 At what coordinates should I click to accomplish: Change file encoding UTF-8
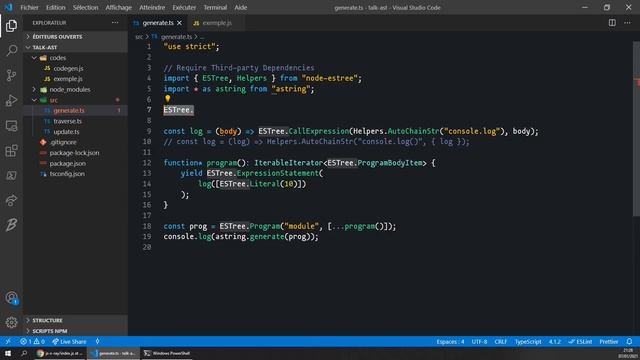[x=479, y=342]
